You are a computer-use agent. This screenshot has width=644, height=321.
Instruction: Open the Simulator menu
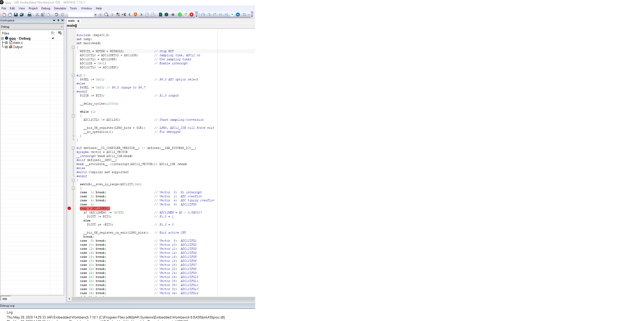coord(60,8)
